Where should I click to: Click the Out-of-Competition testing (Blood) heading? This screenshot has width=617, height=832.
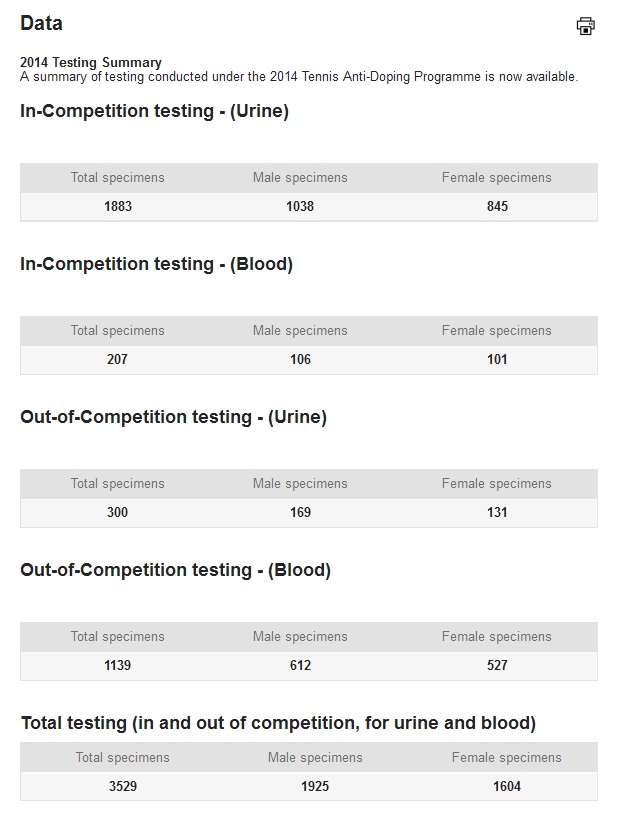[176, 570]
